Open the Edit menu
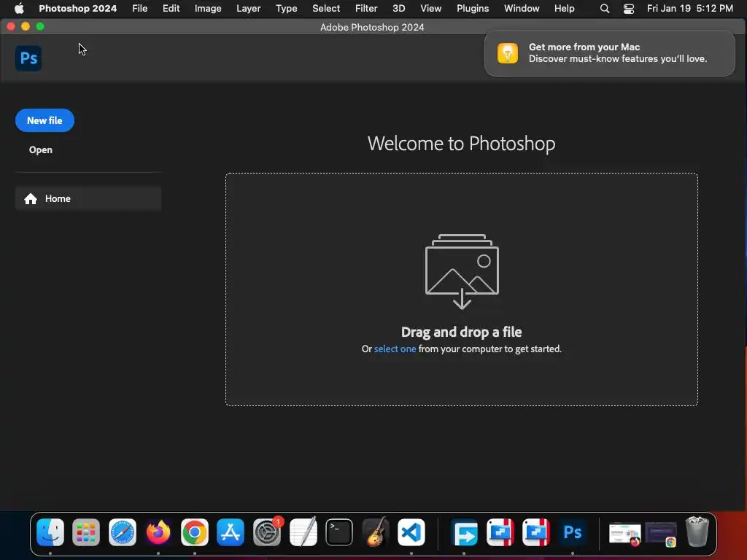The width and height of the screenshot is (747, 560). [x=171, y=9]
